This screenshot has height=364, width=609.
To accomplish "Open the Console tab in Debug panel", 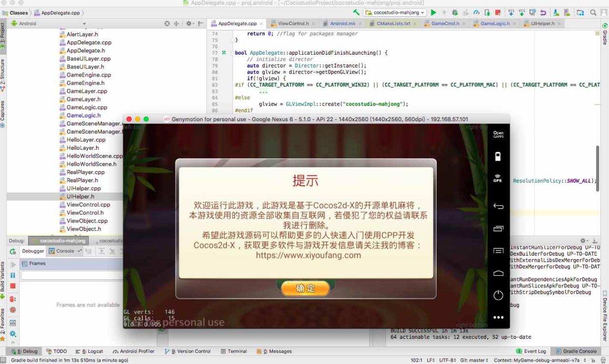I will pyautogui.click(x=65, y=251).
